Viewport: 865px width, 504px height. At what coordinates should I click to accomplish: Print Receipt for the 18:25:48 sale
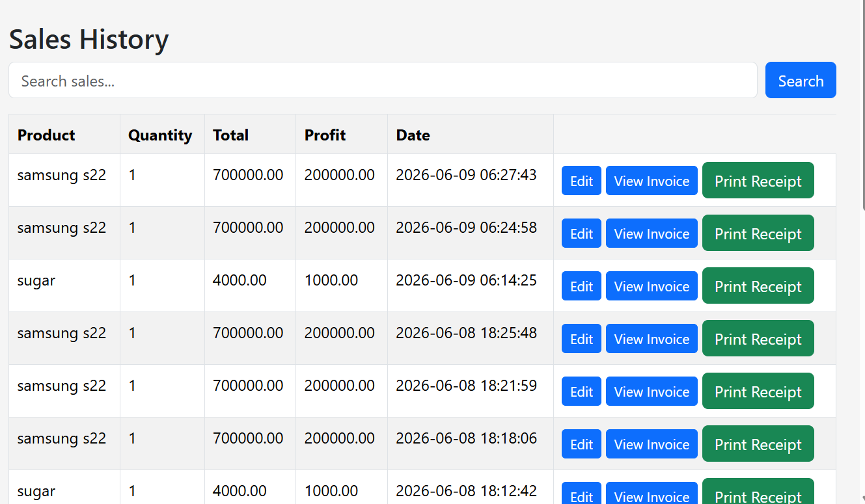(758, 338)
